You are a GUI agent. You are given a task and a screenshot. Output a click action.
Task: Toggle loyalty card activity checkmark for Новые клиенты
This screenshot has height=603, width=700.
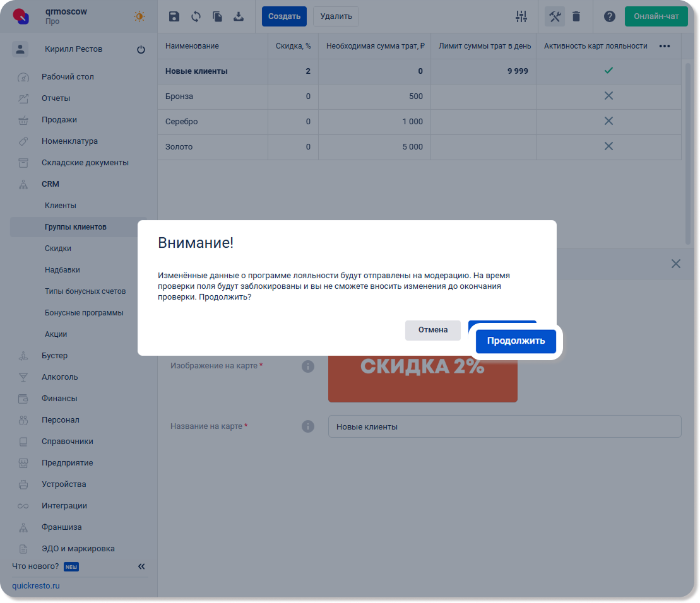tap(608, 71)
